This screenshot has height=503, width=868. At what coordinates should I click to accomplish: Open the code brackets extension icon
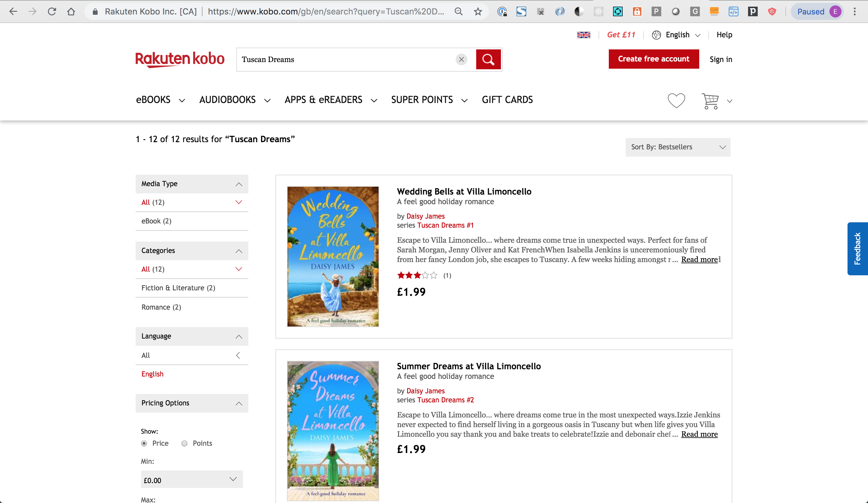(733, 11)
